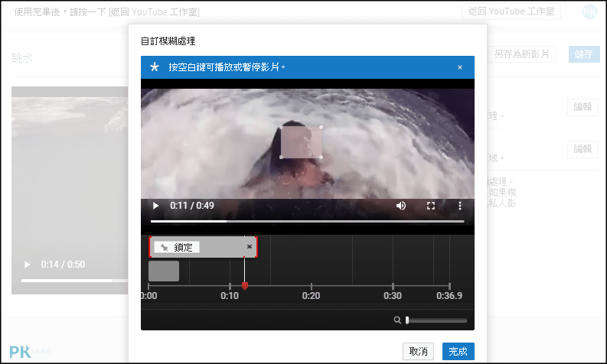The height and width of the screenshot is (364, 607).
Task: Select the top-left handle of the blur box
Action: pos(282,127)
